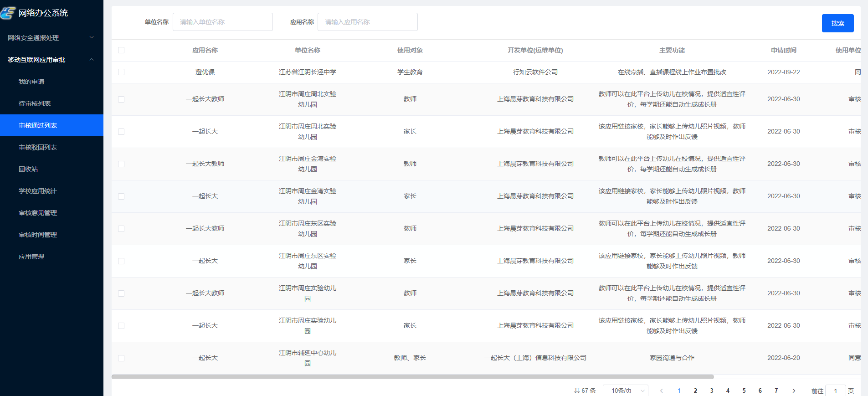
Task: Toggle the select-all checkbox in table header
Action: [x=121, y=50]
